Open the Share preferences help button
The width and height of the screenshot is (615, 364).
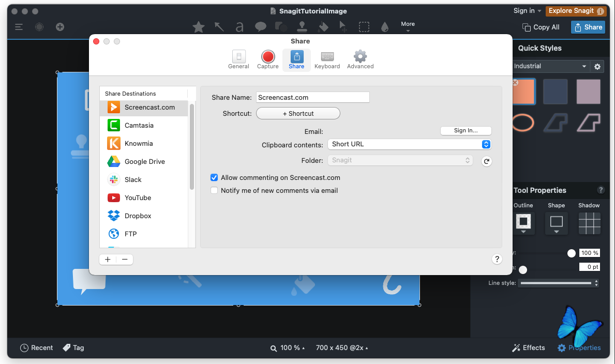(497, 259)
